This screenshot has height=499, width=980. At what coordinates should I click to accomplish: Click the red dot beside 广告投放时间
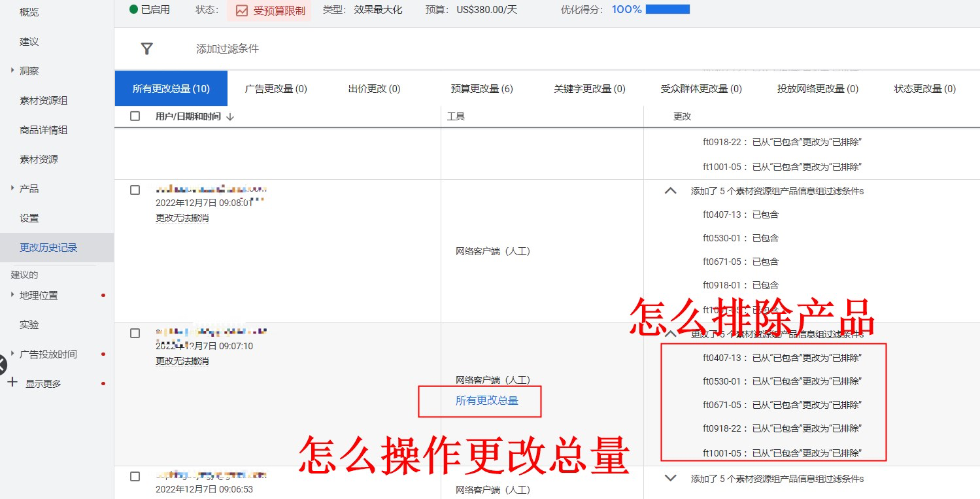coord(102,353)
